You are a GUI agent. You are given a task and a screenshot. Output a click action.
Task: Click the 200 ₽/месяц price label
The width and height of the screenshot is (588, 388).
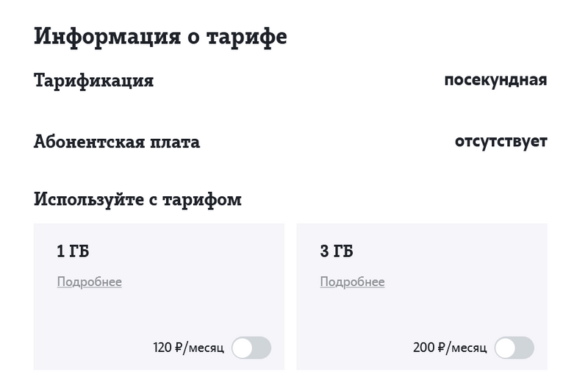[x=450, y=348]
